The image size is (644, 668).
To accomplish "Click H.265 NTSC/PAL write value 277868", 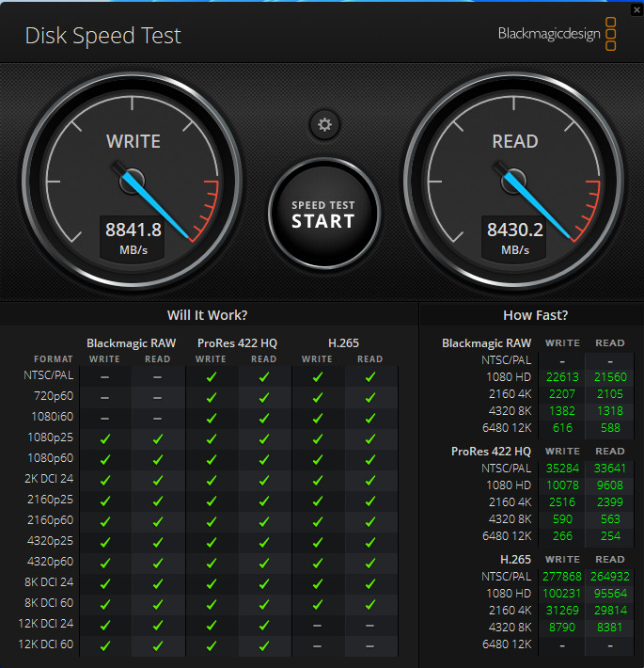I will 562,577.
